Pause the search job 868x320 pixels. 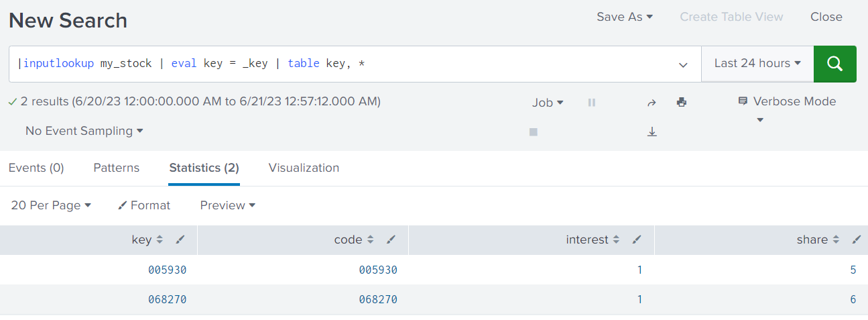coord(592,103)
